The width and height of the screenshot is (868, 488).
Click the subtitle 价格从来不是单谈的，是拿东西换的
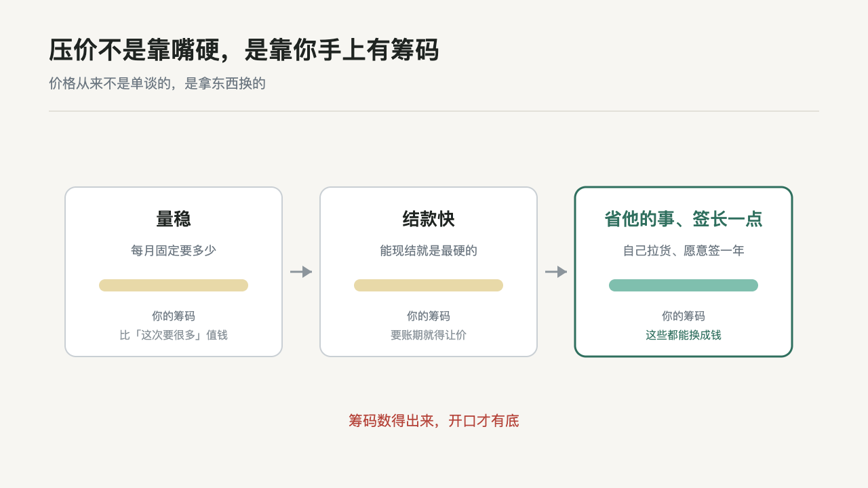coord(157,83)
